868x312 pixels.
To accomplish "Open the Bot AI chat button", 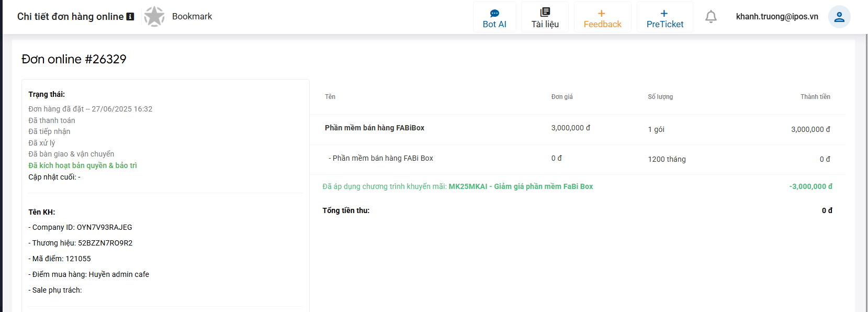I will point(494,17).
